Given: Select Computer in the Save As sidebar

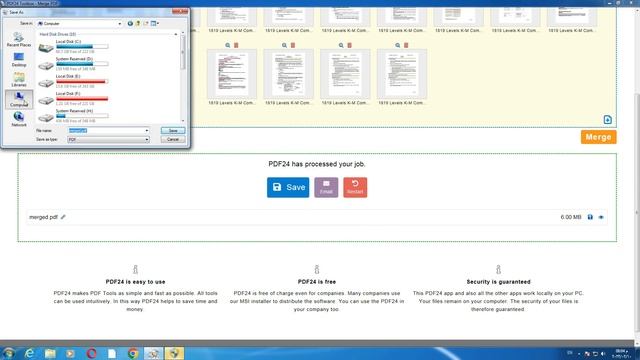Looking at the screenshot, I should (19, 99).
